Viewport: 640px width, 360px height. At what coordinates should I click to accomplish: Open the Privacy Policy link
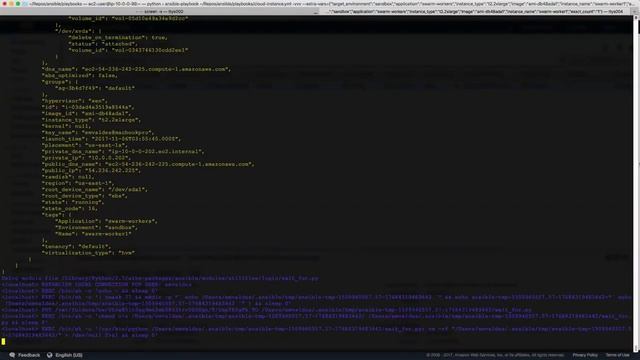[585, 355]
